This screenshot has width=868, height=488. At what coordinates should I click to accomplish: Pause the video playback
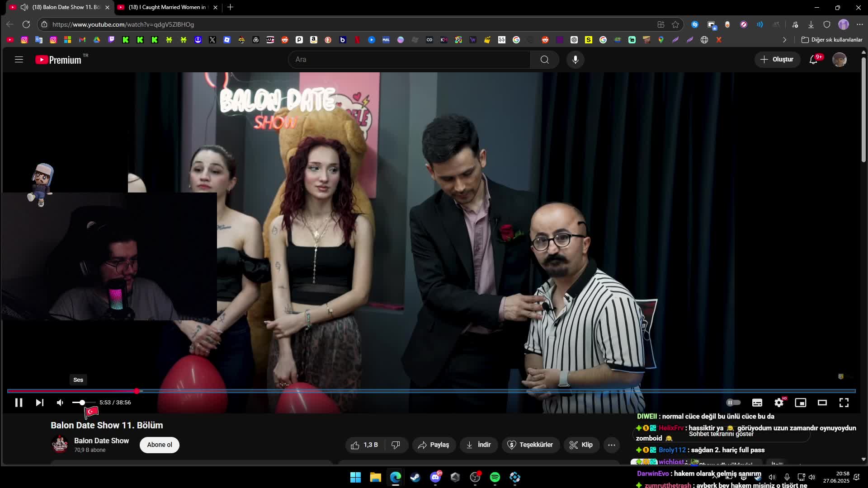click(x=19, y=403)
